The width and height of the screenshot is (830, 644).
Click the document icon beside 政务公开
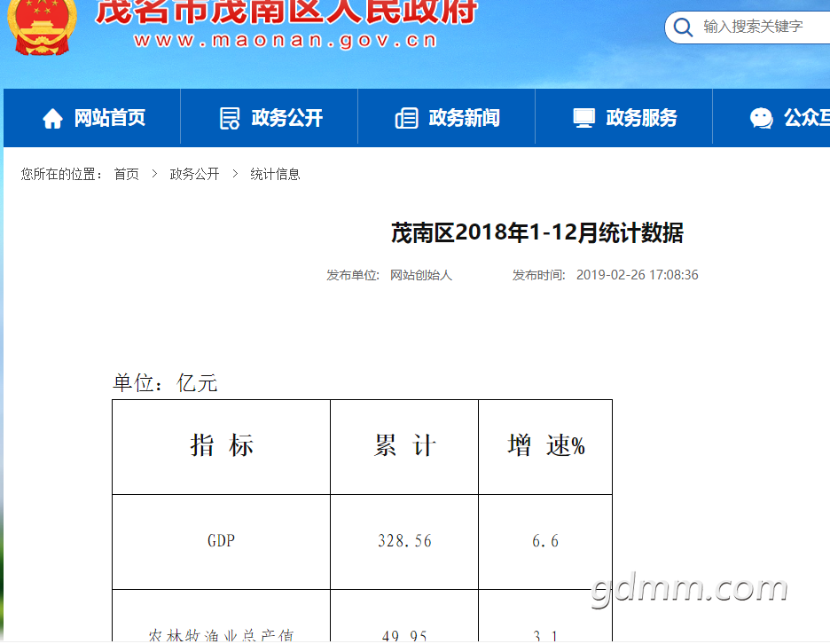click(230, 118)
